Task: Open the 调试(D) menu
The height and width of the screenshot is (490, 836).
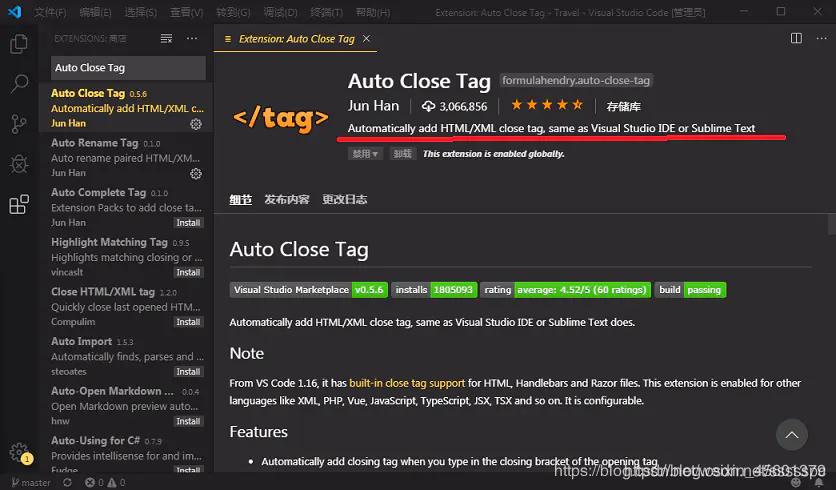Action: (x=280, y=12)
